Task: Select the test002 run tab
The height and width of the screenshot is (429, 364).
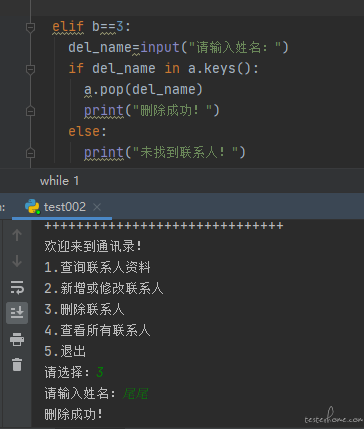Action: tap(62, 207)
